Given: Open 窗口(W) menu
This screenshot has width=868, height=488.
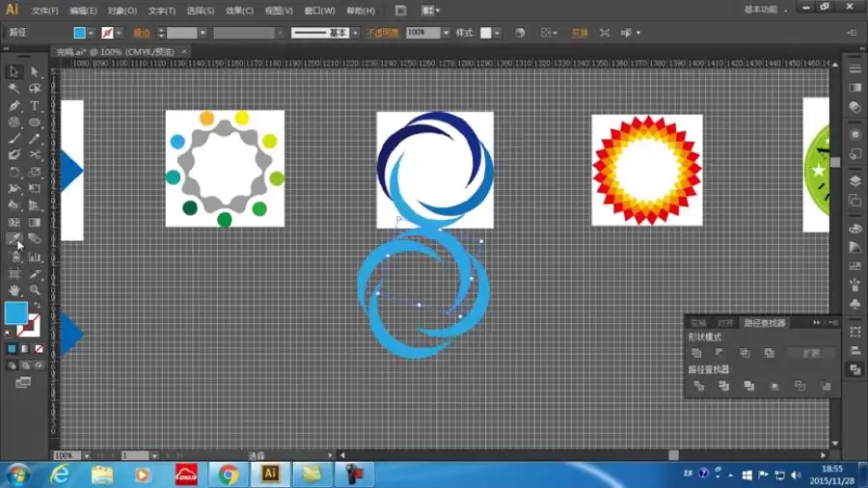Looking at the screenshot, I should [319, 11].
